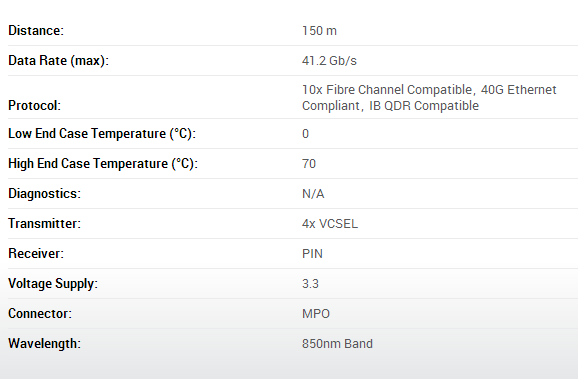Image resolution: width=578 pixels, height=379 pixels.
Task: Select the 41.2 Gb/s value
Action: coord(329,60)
